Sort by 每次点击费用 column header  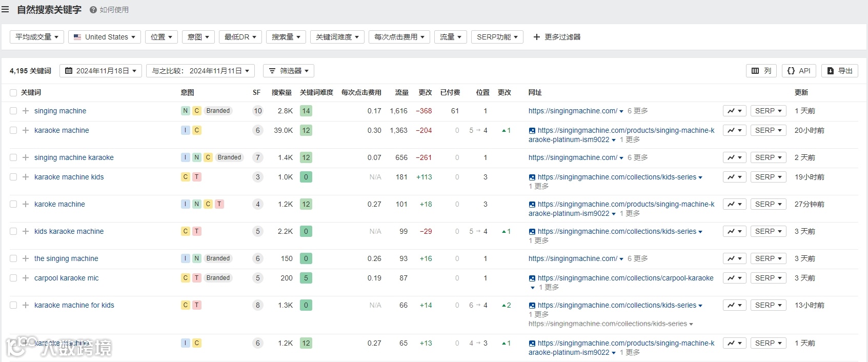(x=361, y=93)
